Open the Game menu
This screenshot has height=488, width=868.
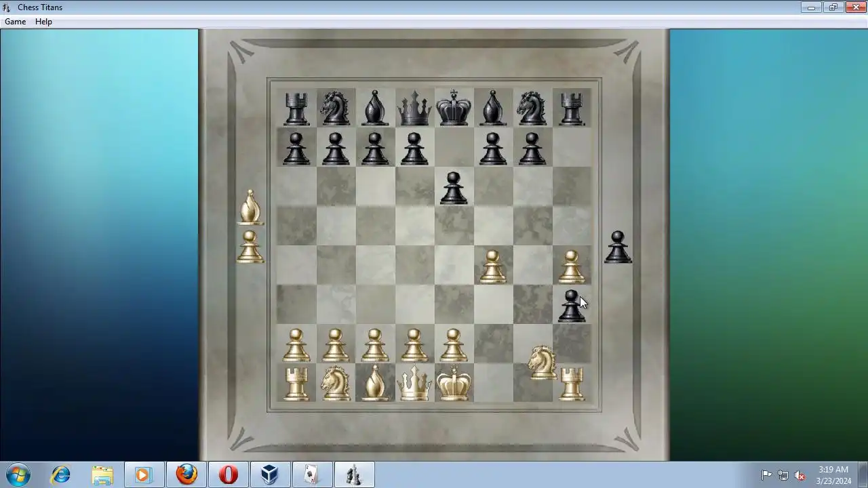pos(15,22)
